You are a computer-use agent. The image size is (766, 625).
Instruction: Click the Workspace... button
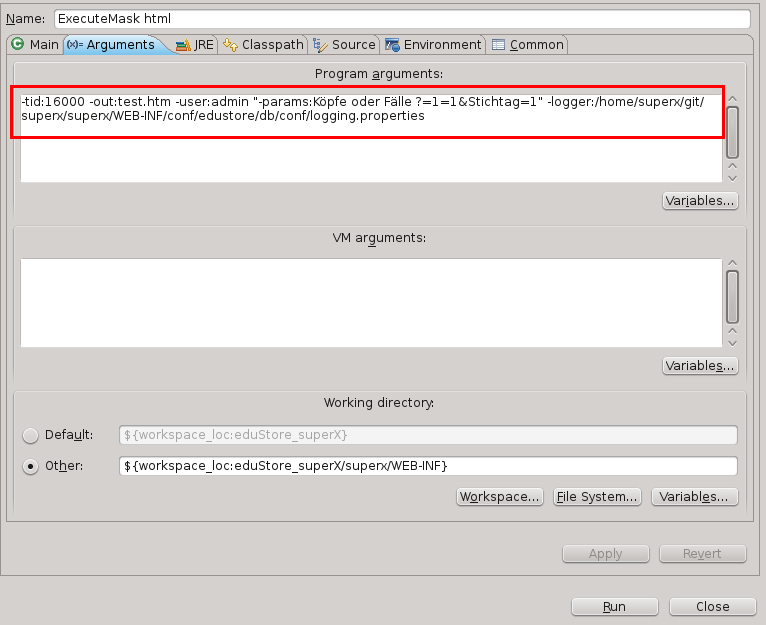point(499,496)
